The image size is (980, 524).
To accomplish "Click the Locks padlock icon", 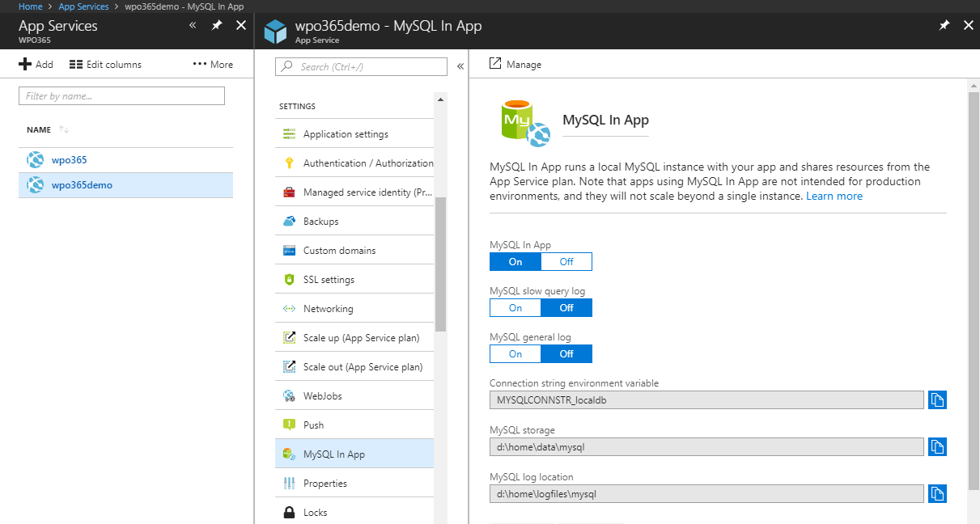I will [289, 513].
